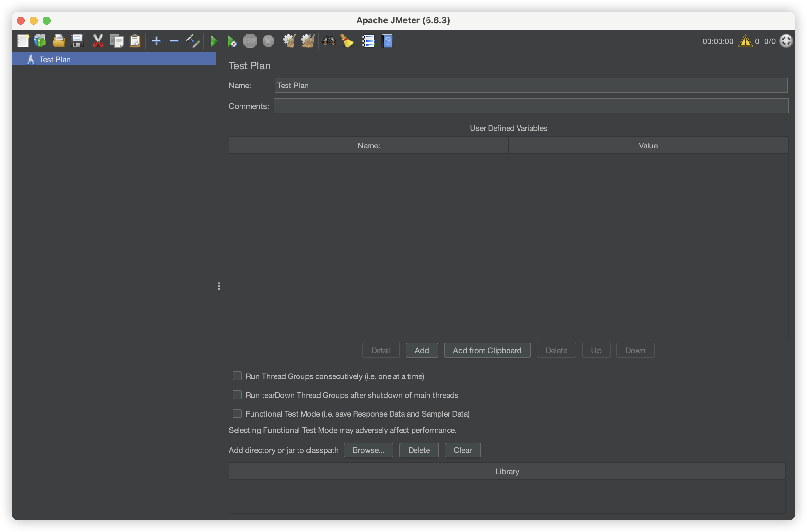Create a new test plan via New icon

click(x=23, y=41)
